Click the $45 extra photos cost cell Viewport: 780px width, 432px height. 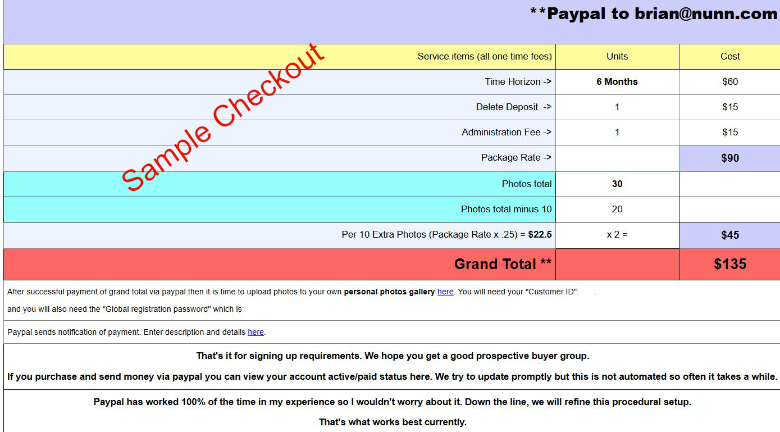point(729,235)
